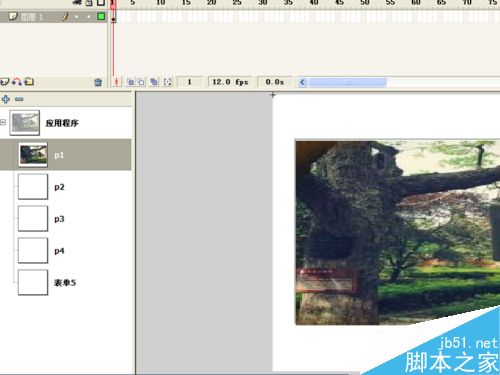Click the timeline scroll left arrow
Screen dimensions: 500x375
coord(302,82)
